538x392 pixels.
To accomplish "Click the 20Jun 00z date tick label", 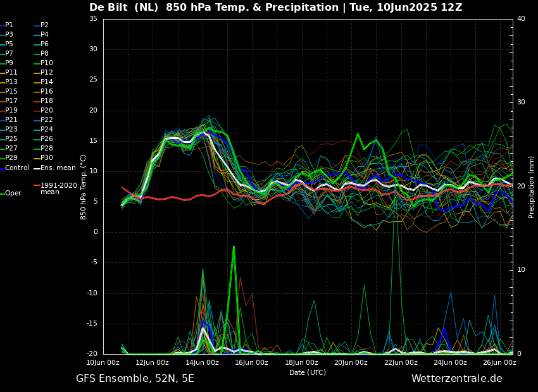I will 351,363.
